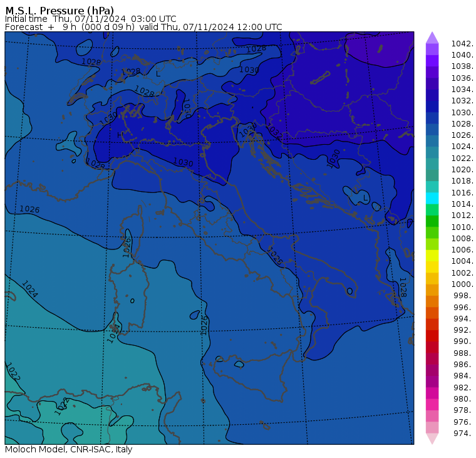Click the '1008.' colorbar label

click(462, 238)
